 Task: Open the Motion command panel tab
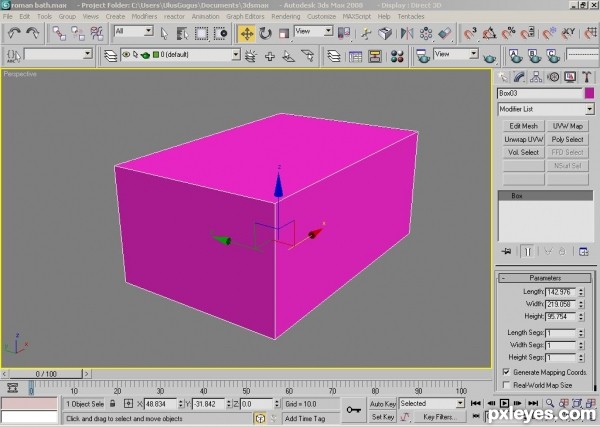click(x=553, y=77)
